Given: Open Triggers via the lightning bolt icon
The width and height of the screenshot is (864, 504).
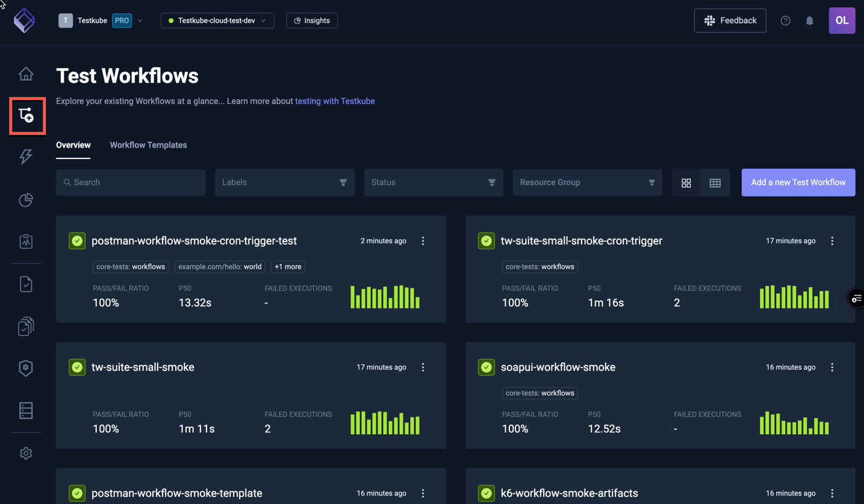Looking at the screenshot, I should click(x=26, y=157).
